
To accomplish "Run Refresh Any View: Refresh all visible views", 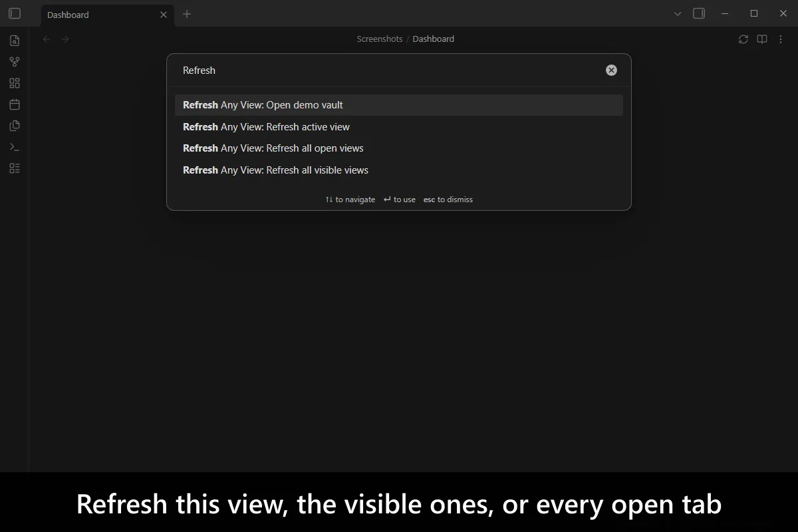I will point(399,170).
